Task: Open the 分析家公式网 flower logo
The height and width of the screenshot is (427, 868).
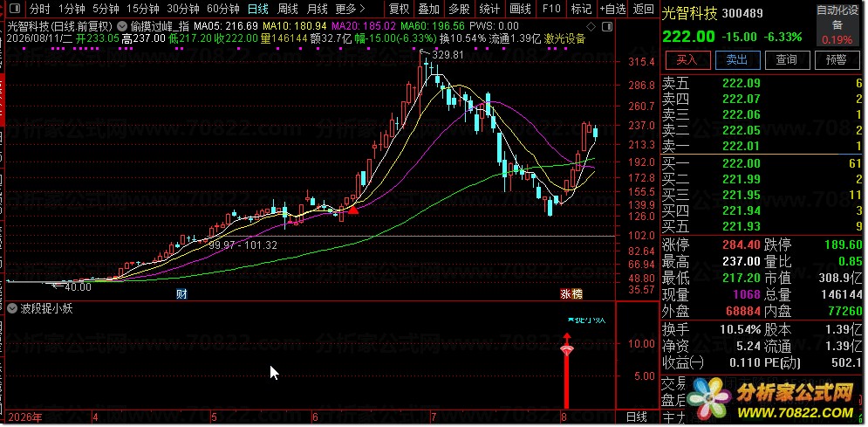Action: click(x=709, y=398)
